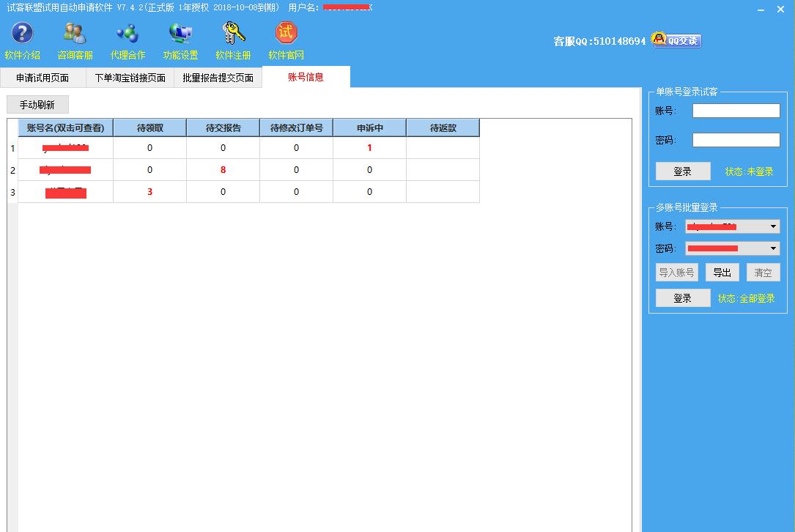Click 登录 in single account login section
This screenshot has width=795, height=532.
click(683, 171)
